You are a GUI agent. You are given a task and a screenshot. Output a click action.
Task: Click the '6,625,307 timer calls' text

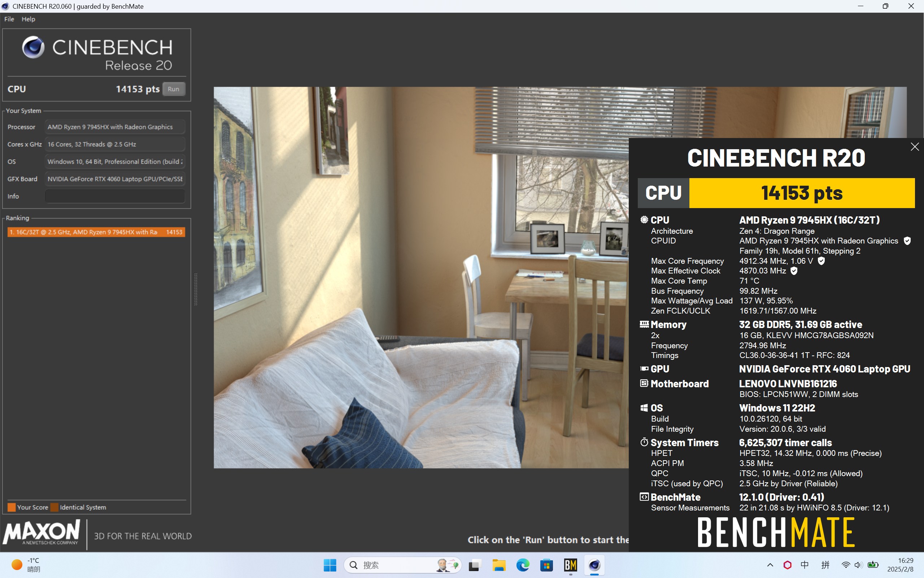785,443
